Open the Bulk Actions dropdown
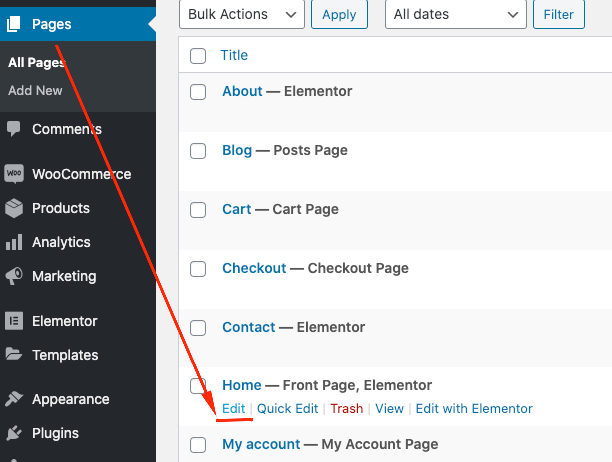The width and height of the screenshot is (612, 462). click(241, 15)
